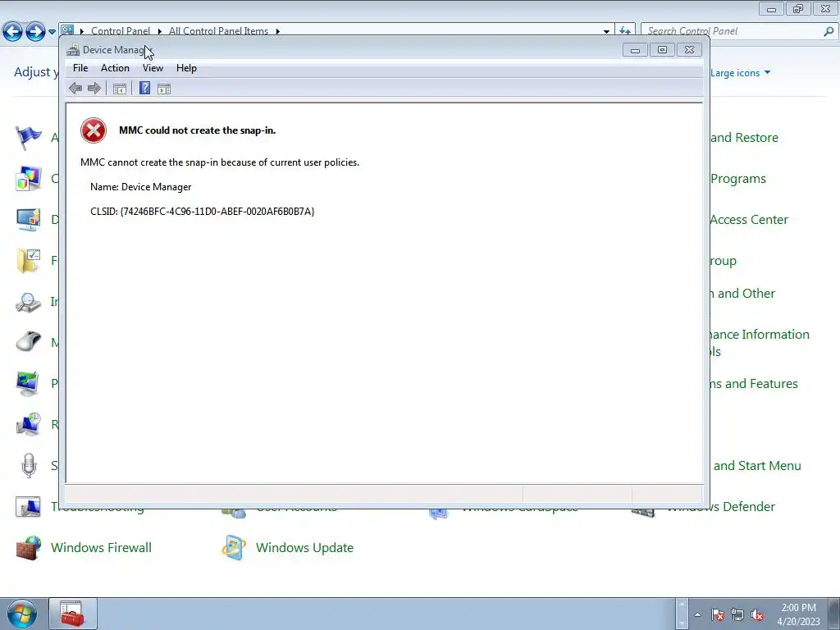Click the toolbox taskbar button
The image size is (840, 630).
point(73,614)
